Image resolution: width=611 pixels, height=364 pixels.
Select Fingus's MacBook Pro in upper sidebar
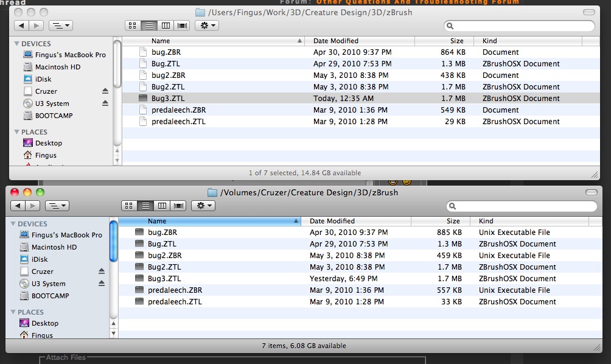[65, 55]
